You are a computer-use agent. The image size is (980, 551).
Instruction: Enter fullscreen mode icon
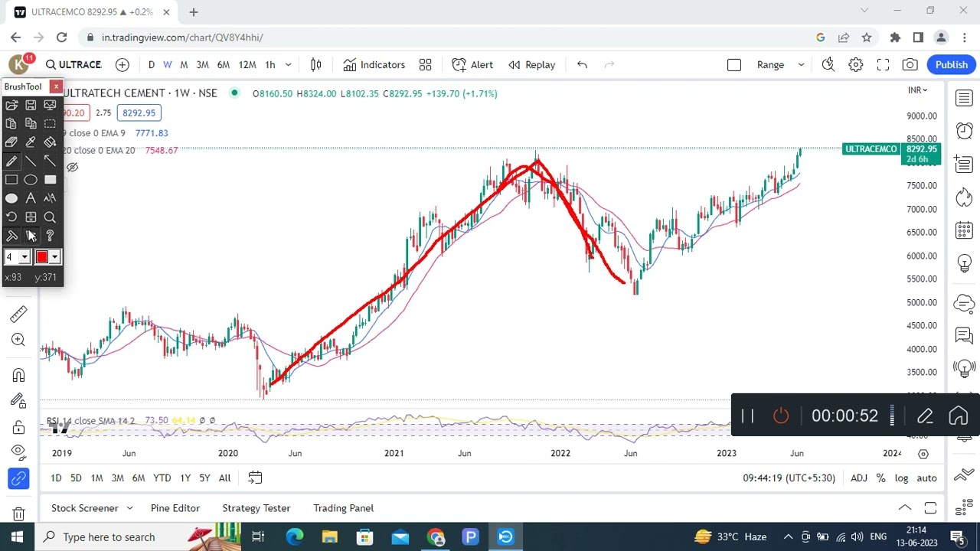tap(883, 65)
